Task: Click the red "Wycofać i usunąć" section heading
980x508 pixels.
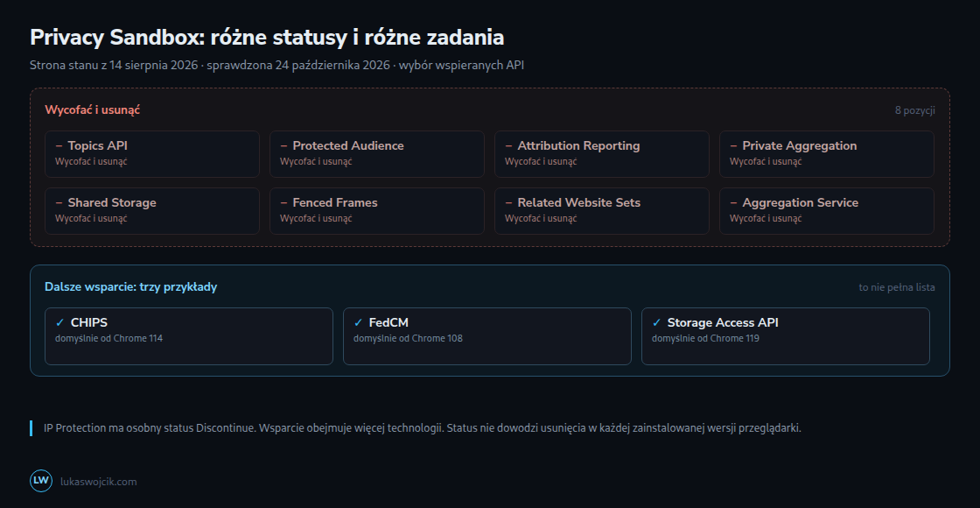Action: 93,110
